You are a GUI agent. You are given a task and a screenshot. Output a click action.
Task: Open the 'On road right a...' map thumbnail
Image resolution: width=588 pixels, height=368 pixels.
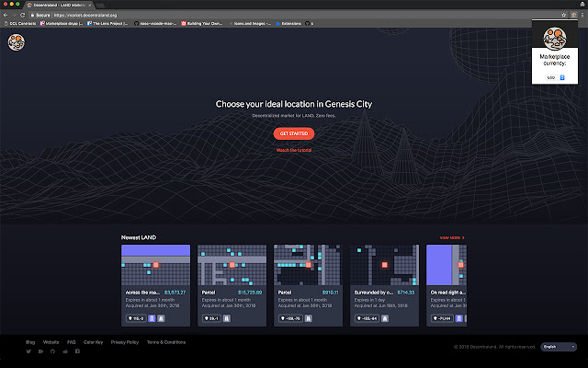(x=447, y=265)
